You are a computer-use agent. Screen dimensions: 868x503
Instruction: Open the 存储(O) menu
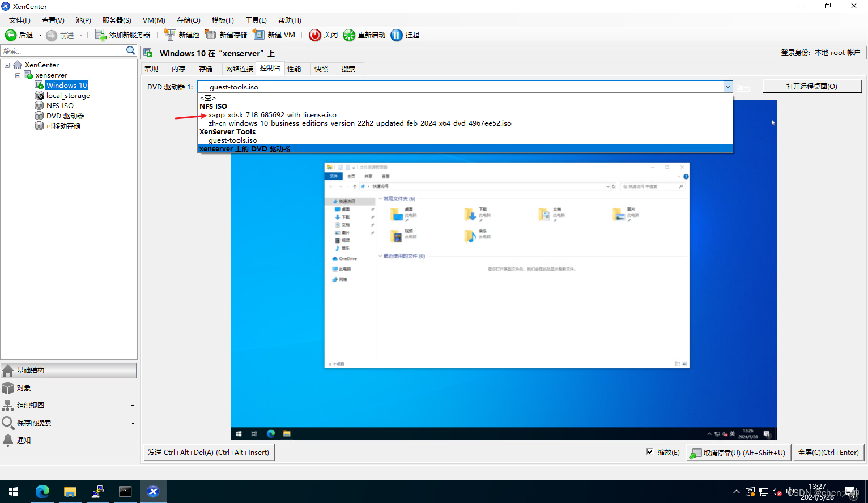click(189, 20)
